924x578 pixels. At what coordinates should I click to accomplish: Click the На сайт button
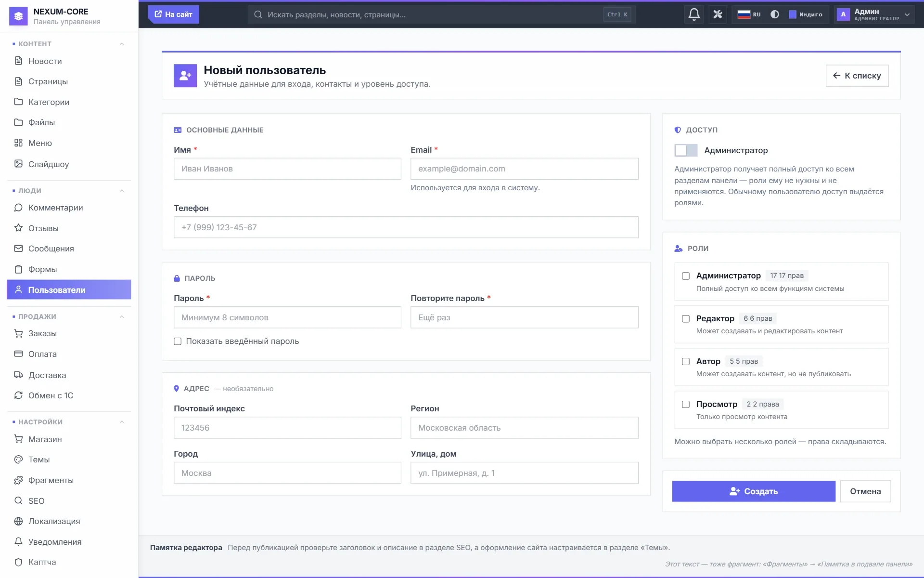tap(173, 14)
